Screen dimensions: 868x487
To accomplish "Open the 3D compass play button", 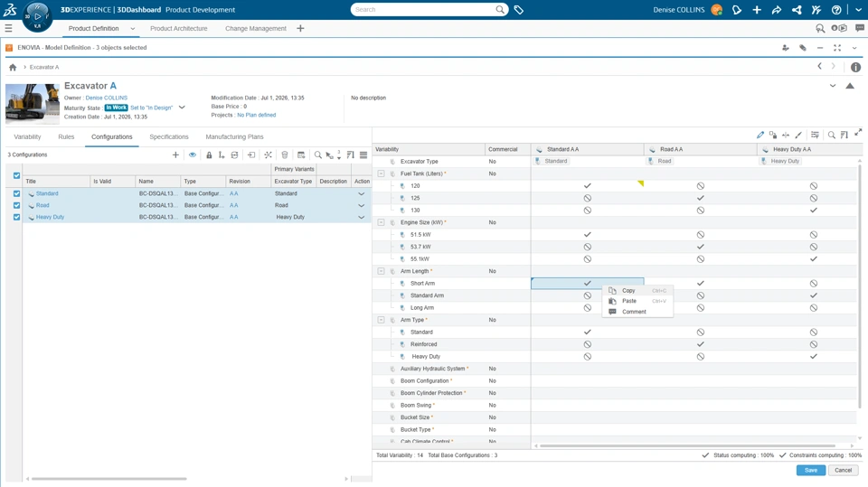I will click(38, 16).
